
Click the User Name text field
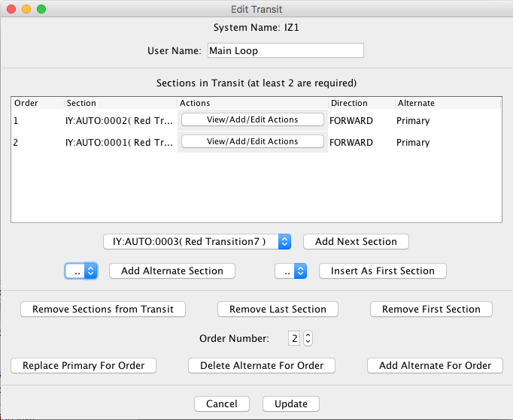(x=285, y=50)
